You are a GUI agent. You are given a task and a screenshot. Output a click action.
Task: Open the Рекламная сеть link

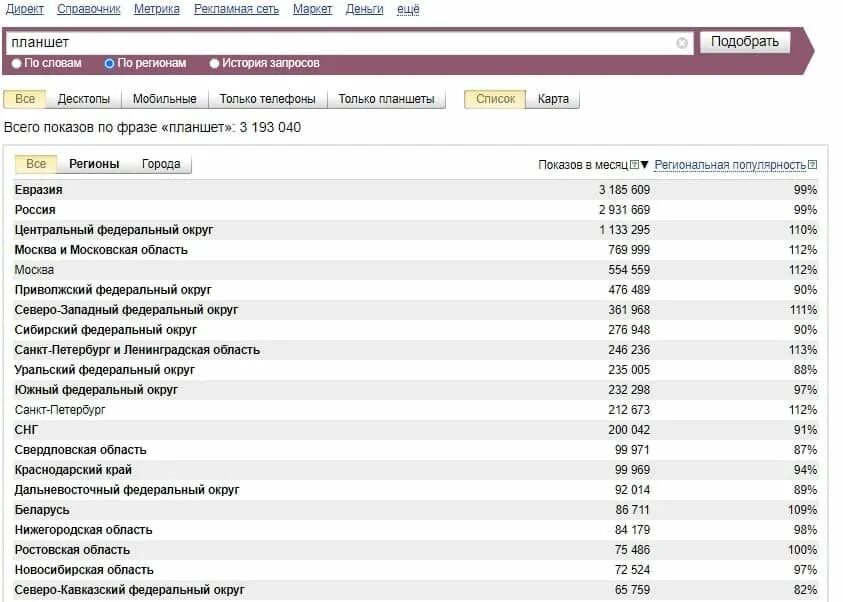(237, 9)
